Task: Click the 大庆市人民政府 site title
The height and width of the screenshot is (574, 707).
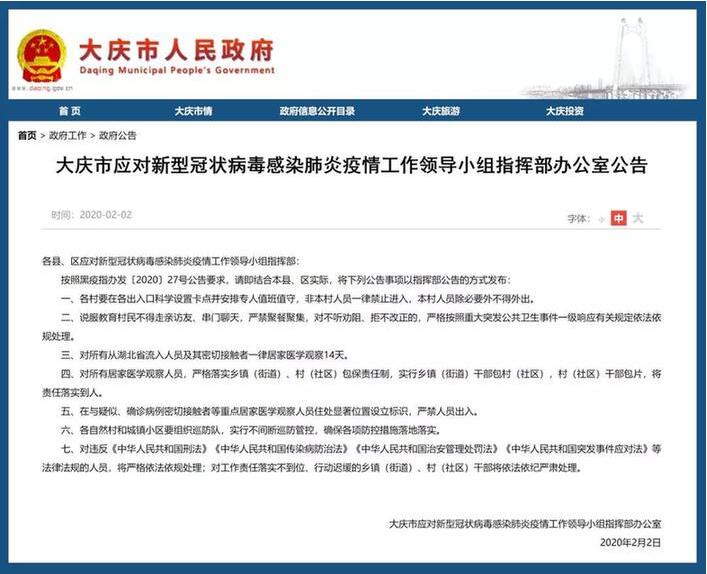Action: coord(175,49)
